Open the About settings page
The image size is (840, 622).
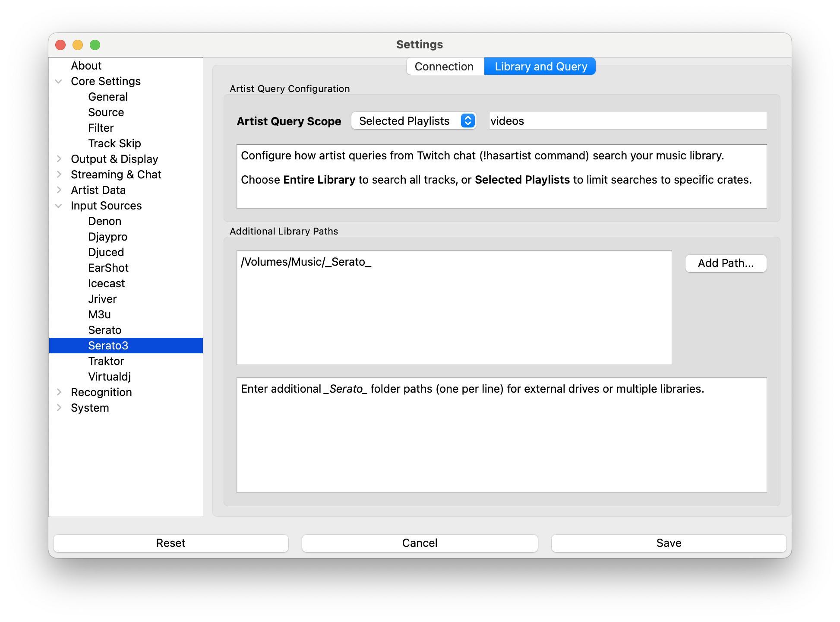(86, 66)
